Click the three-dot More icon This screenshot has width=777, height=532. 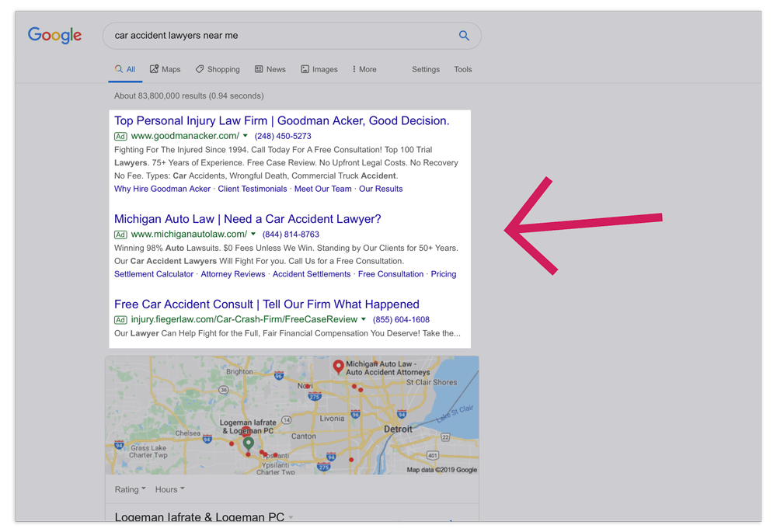pos(354,69)
